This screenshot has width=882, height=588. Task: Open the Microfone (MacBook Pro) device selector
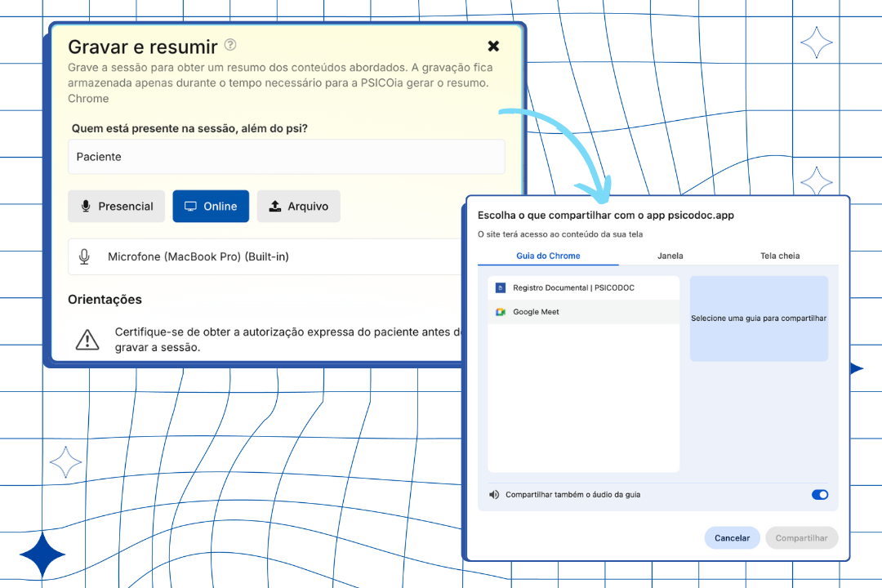tap(269, 256)
